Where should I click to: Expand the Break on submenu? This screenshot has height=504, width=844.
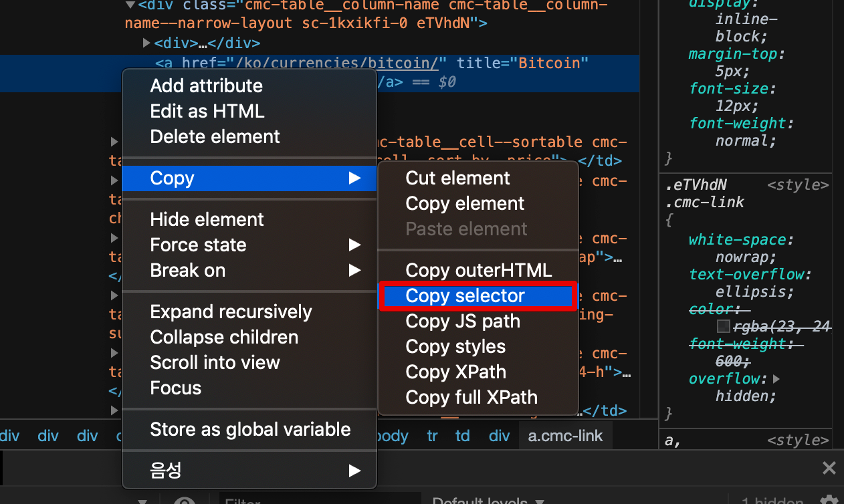[249, 270]
